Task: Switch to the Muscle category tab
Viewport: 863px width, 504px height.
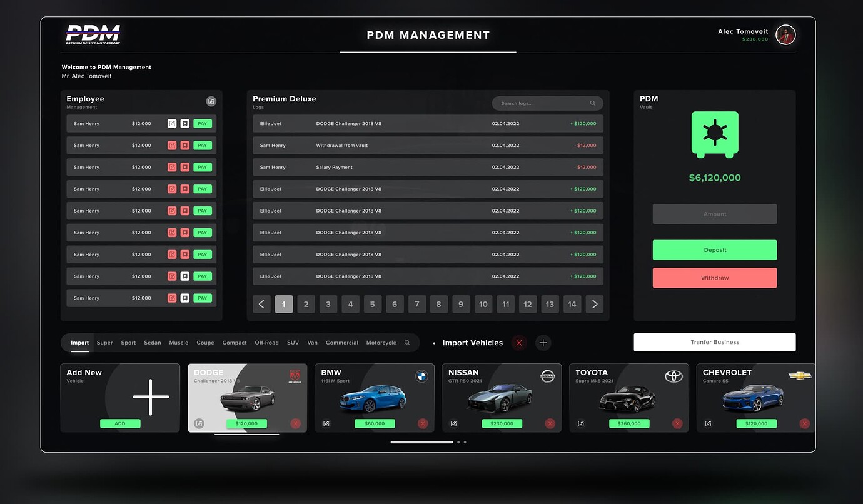Action: click(178, 343)
